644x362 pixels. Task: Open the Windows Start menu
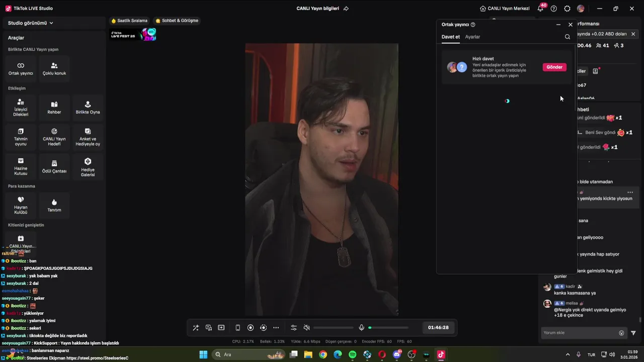point(203,354)
